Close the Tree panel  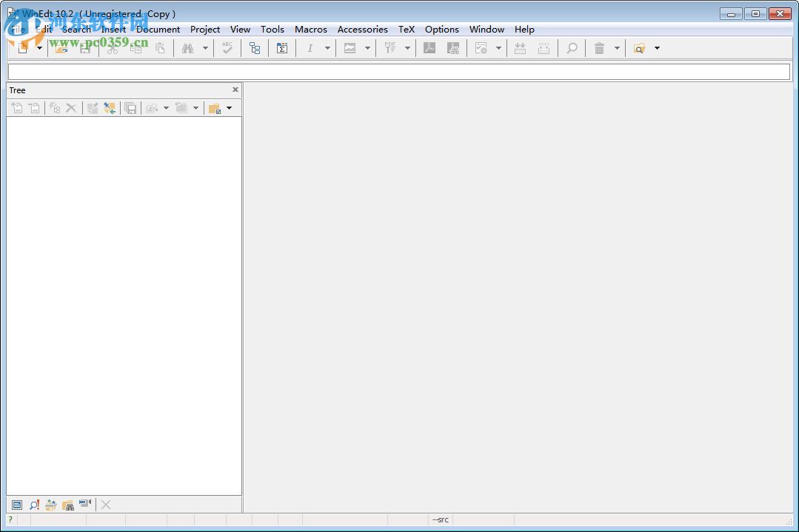click(x=235, y=90)
